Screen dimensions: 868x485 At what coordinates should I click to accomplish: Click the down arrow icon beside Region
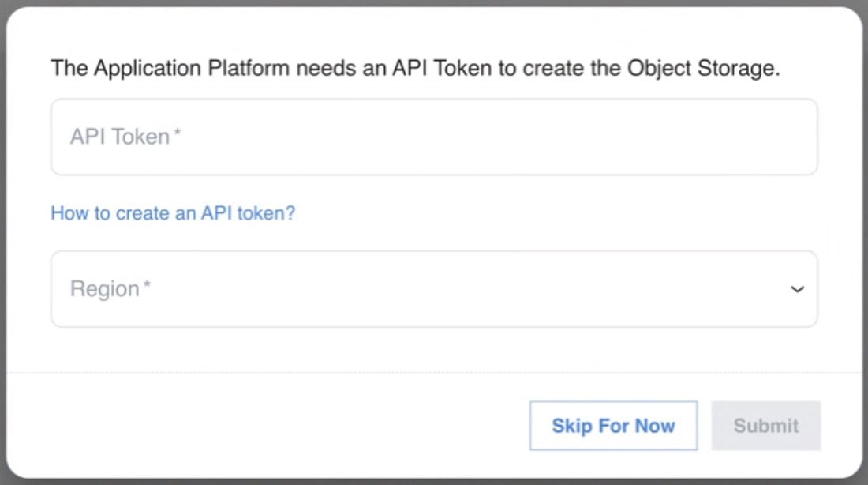[x=797, y=290]
